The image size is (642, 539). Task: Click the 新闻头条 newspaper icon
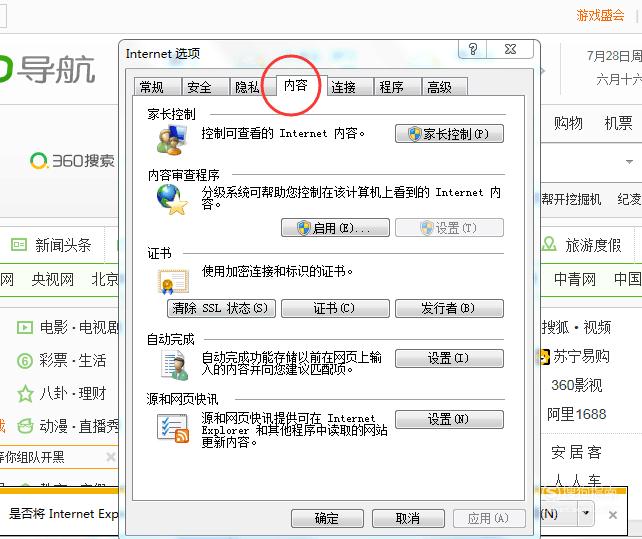pyautogui.click(x=19, y=245)
